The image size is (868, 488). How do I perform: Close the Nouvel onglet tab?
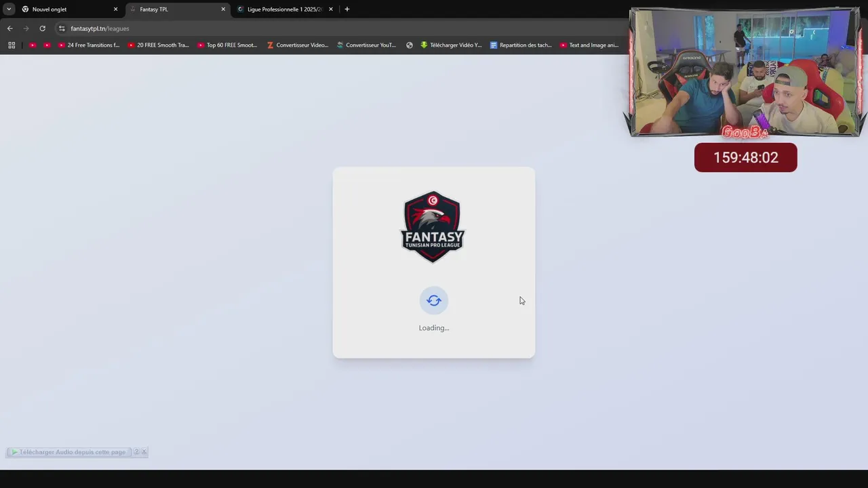coord(115,9)
